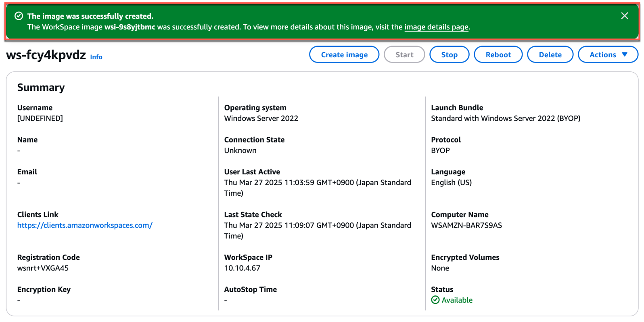Select the username value [UNDEFINED]
This screenshot has width=644, height=322.
click(x=40, y=118)
